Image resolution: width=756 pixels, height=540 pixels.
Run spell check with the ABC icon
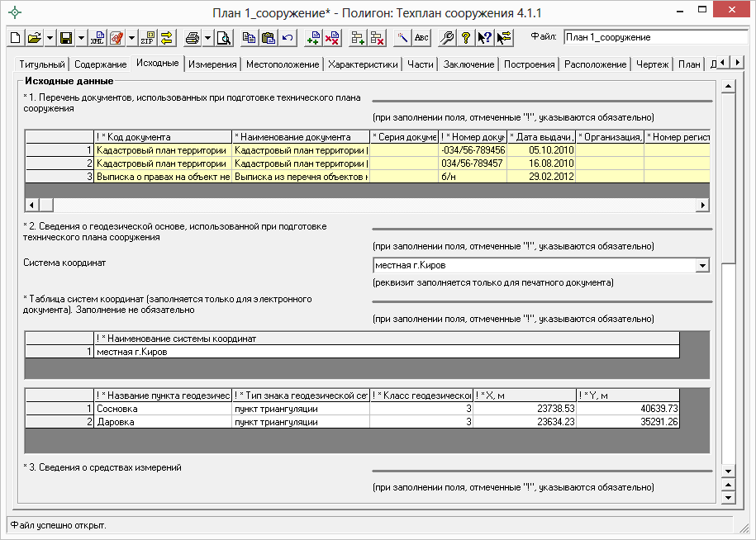tap(421, 38)
